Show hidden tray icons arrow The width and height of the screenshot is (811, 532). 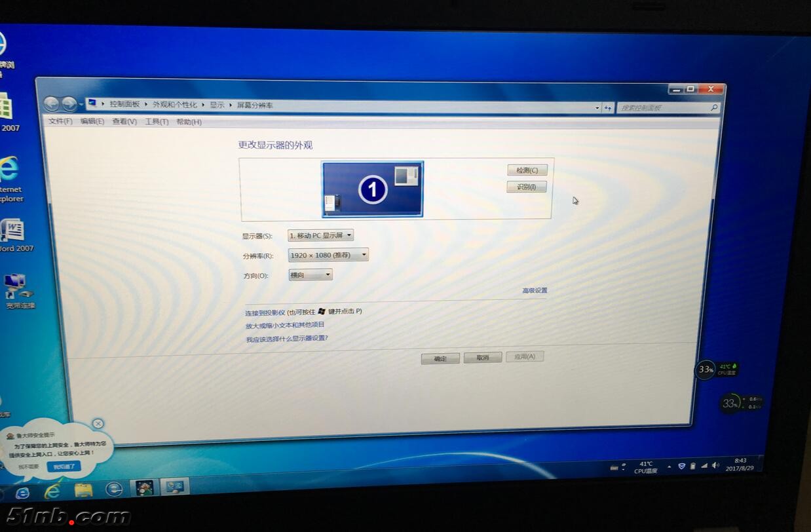coord(669,467)
